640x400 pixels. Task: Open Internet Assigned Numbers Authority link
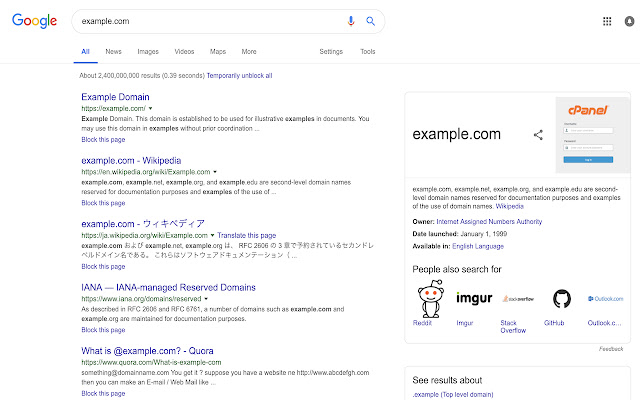pos(489,222)
